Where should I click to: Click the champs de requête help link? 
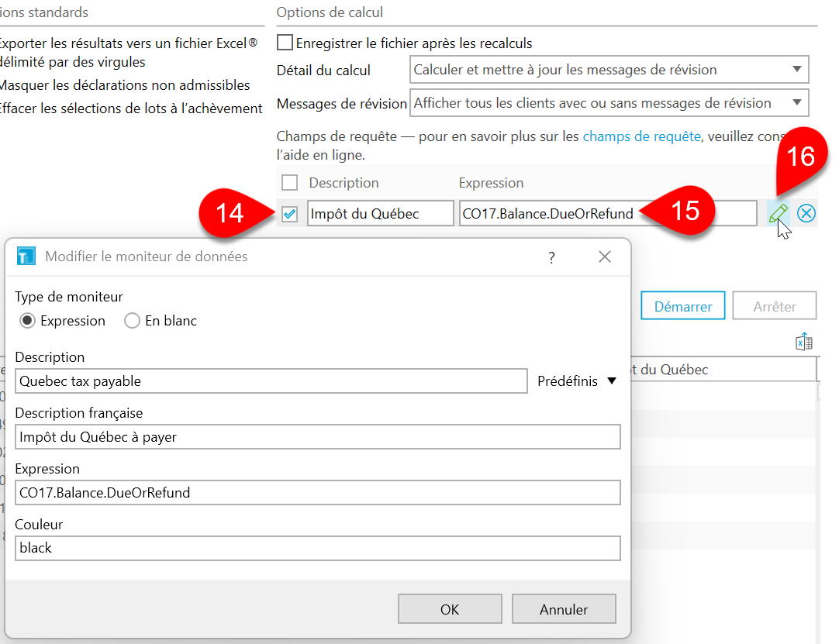641,136
